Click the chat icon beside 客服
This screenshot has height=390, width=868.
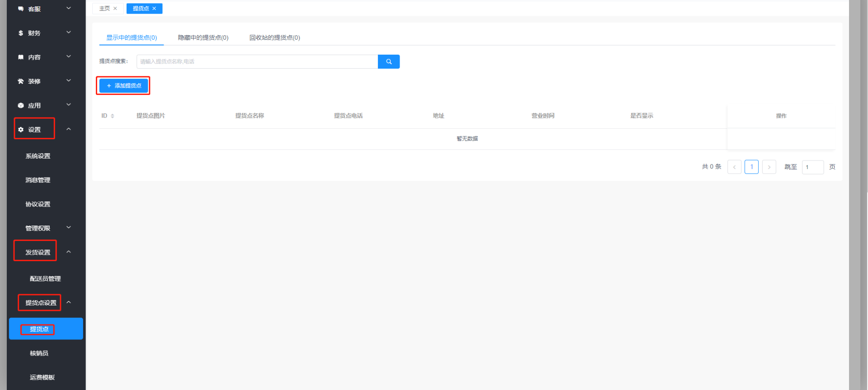[x=21, y=9]
